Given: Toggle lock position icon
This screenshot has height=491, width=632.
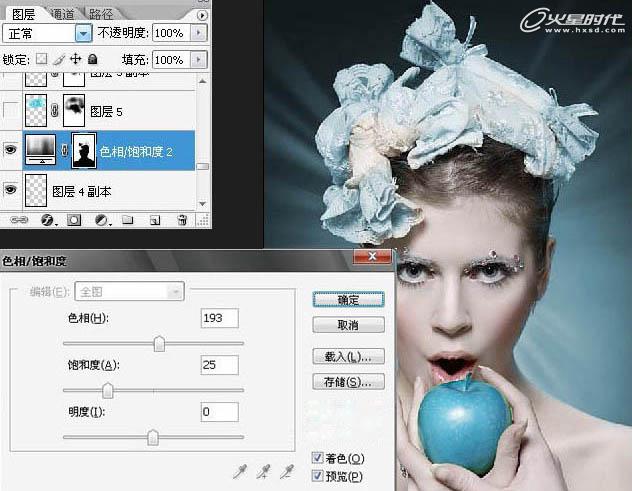Looking at the screenshot, I should click(75, 59).
